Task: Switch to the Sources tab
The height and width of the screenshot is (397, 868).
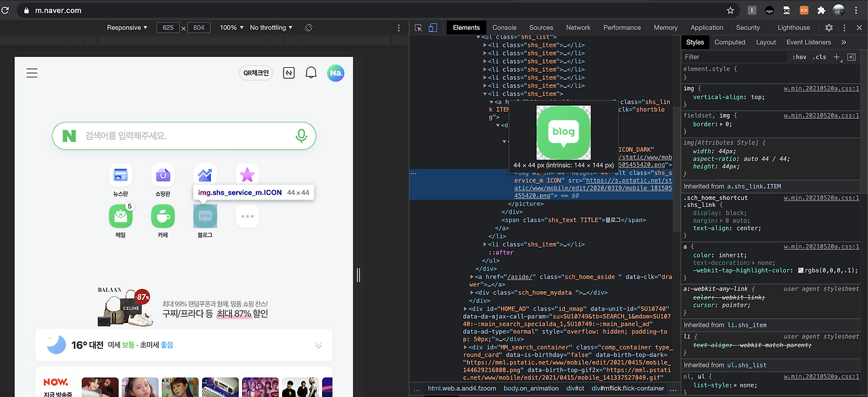Action: click(x=541, y=28)
